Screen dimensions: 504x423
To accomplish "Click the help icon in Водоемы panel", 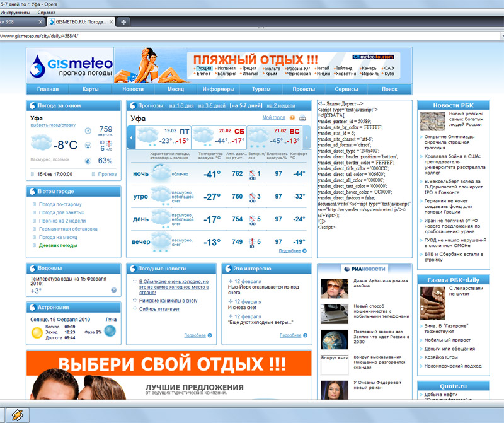I will coord(114,290).
